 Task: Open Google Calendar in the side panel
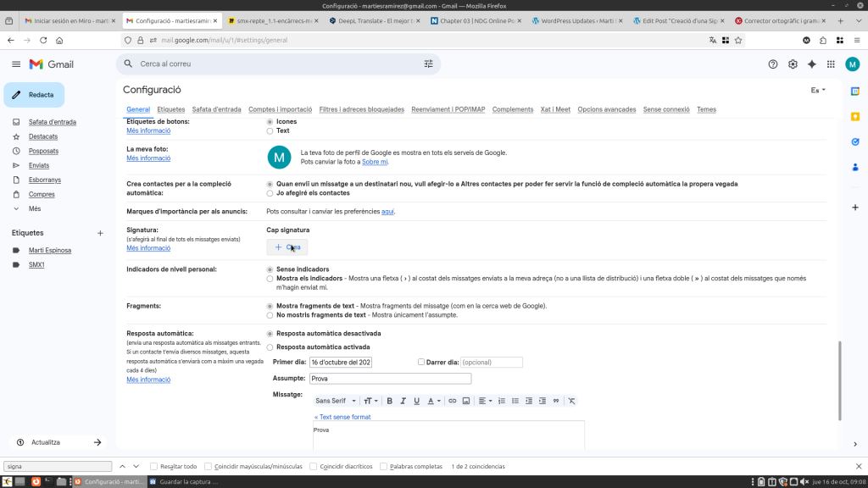855,91
